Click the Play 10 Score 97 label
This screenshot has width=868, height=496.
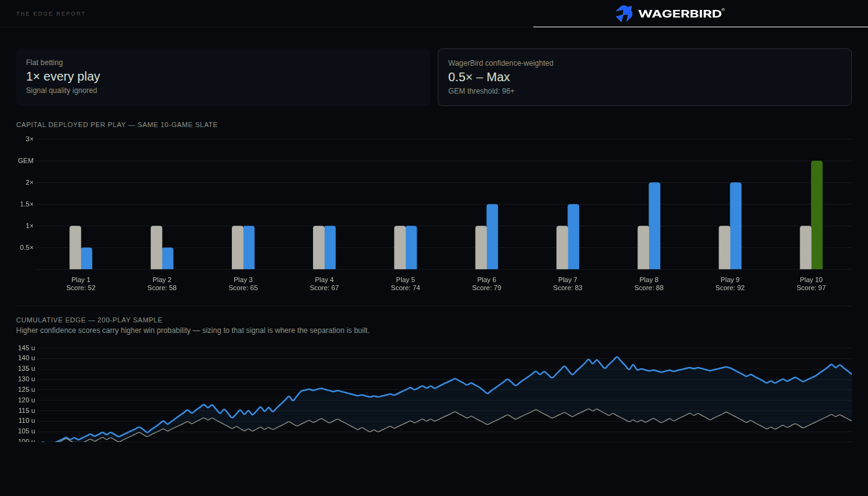coord(811,283)
